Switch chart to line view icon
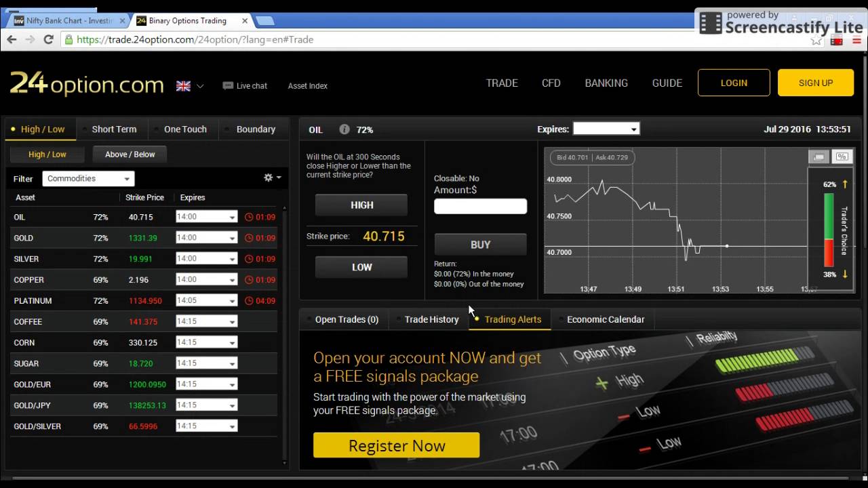This screenshot has width=868, height=488. click(819, 157)
